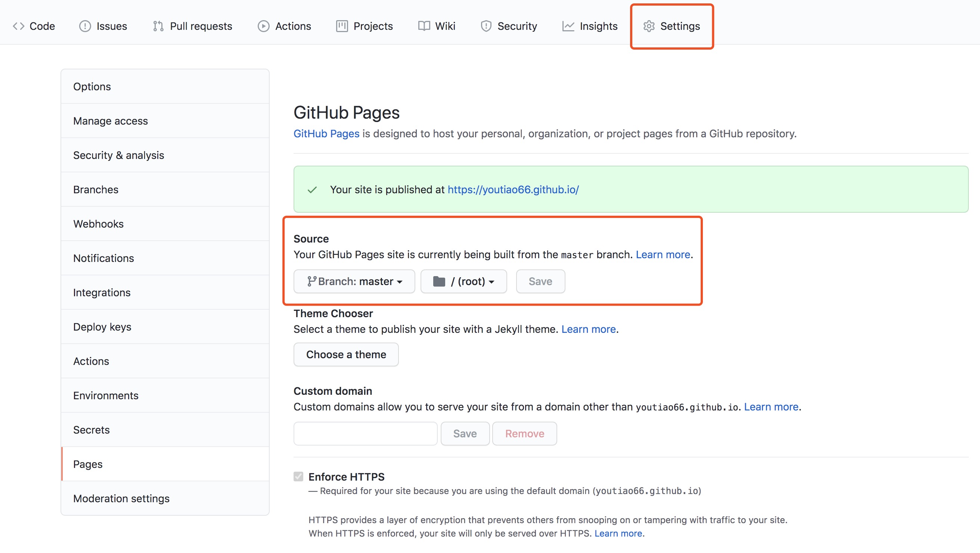Open the published site link youtiao66.github.io

click(513, 189)
